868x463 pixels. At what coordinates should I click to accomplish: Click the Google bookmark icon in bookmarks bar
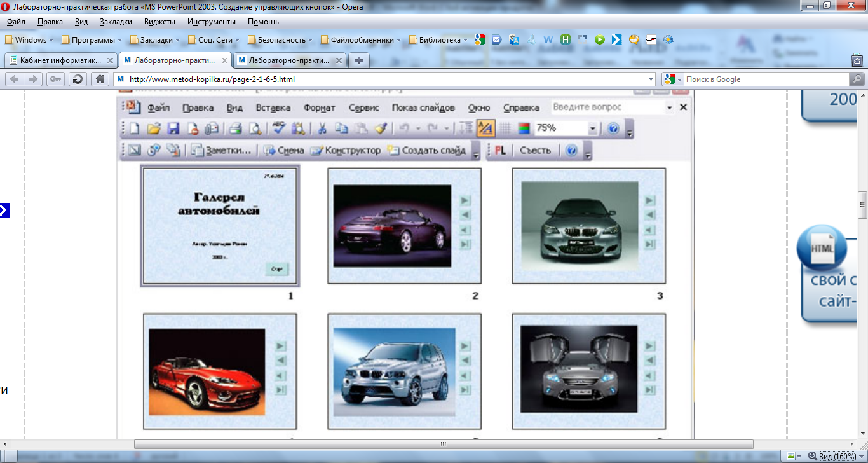[x=479, y=39]
